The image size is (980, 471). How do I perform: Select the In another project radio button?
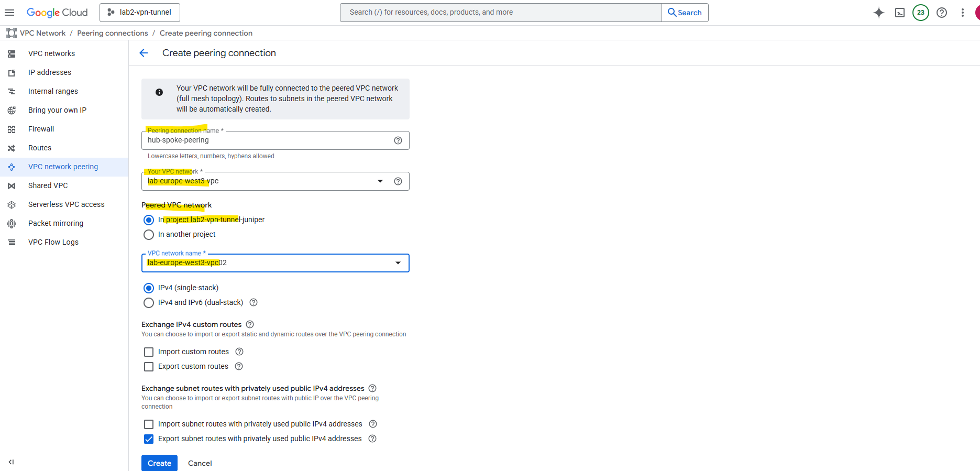tap(149, 235)
